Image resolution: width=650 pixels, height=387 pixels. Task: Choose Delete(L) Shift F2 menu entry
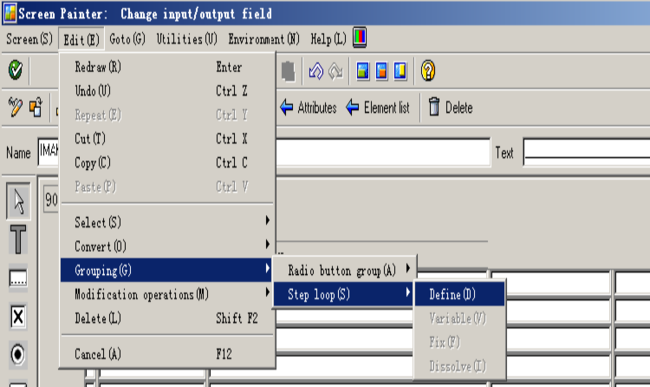click(167, 318)
